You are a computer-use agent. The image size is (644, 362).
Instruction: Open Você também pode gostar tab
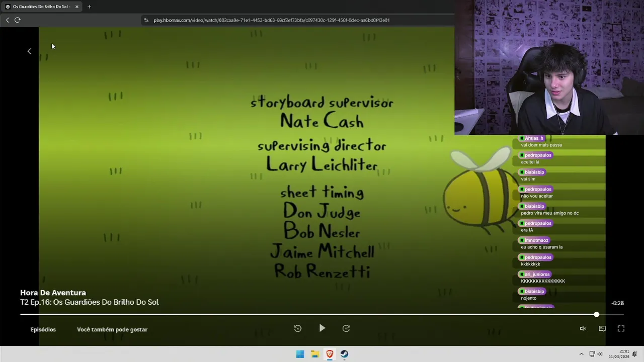click(112, 329)
